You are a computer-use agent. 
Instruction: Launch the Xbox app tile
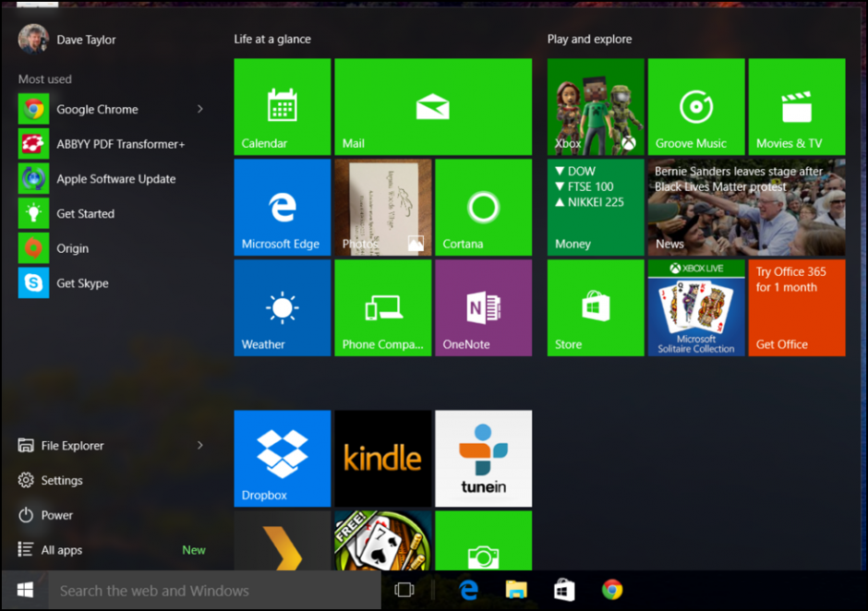pos(595,106)
